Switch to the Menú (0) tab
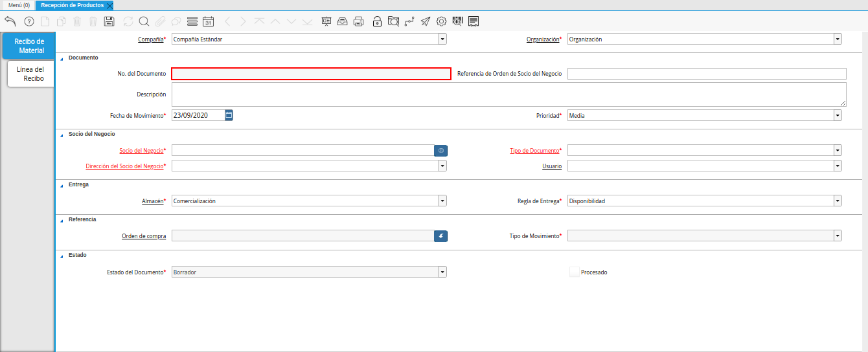868x352 pixels. [x=19, y=5]
